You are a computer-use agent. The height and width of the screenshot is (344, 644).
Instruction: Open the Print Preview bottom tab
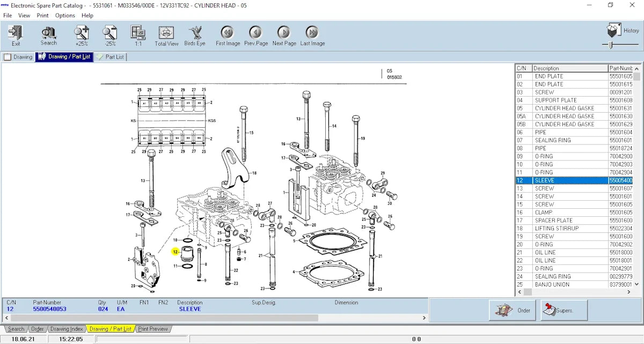pos(153,329)
